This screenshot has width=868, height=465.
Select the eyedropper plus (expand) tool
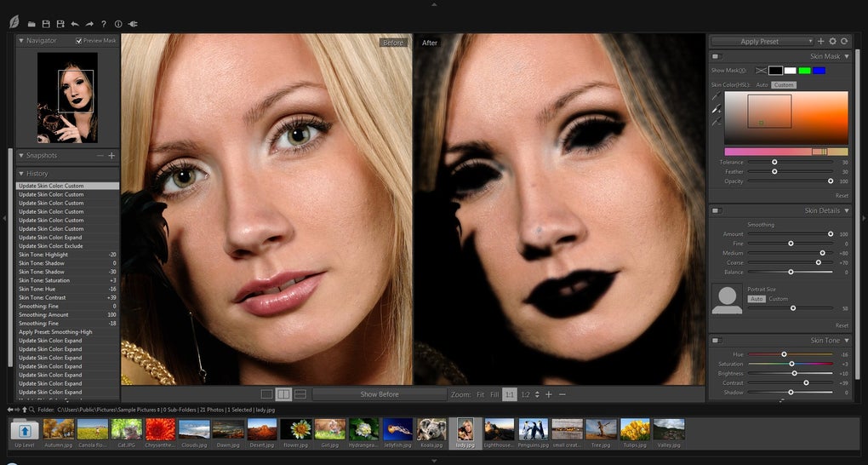point(717,109)
